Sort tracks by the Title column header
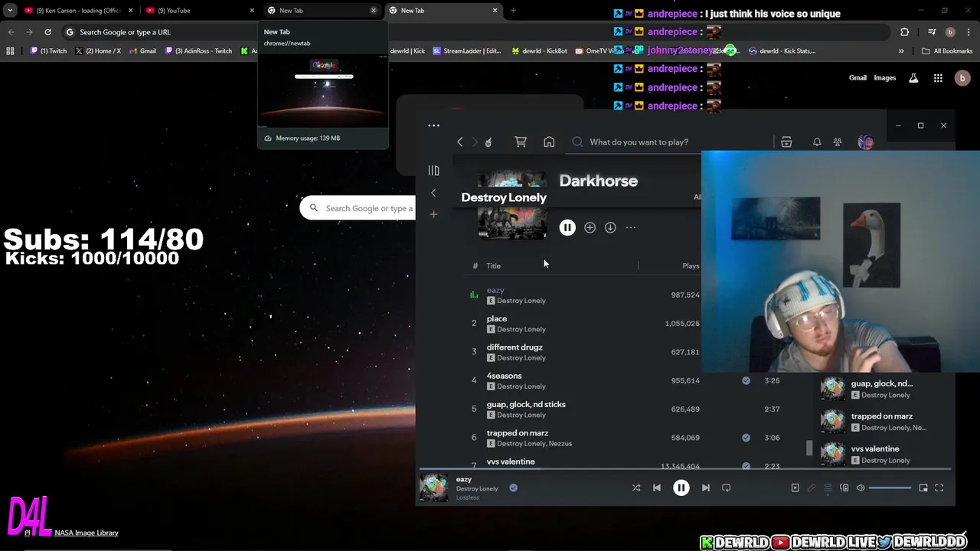 [493, 266]
